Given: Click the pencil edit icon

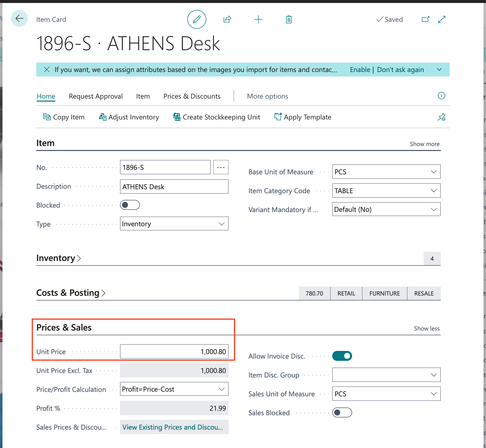Looking at the screenshot, I should pyautogui.click(x=197, y=19).
